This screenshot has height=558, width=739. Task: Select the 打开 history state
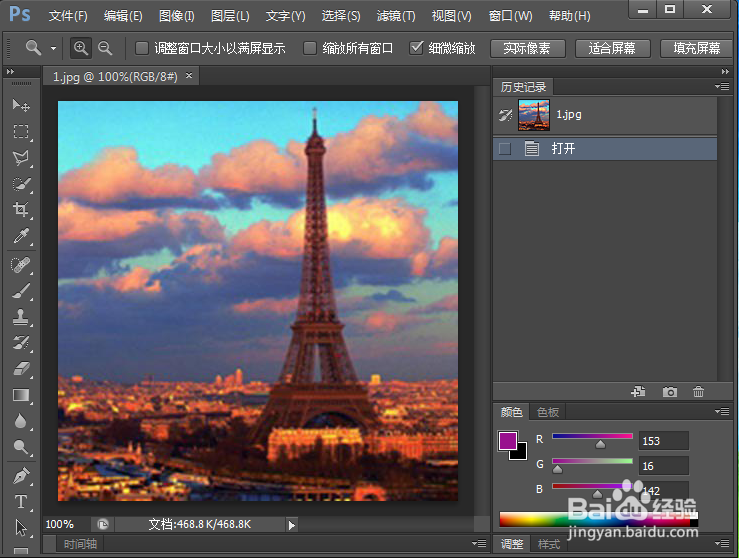605,149
